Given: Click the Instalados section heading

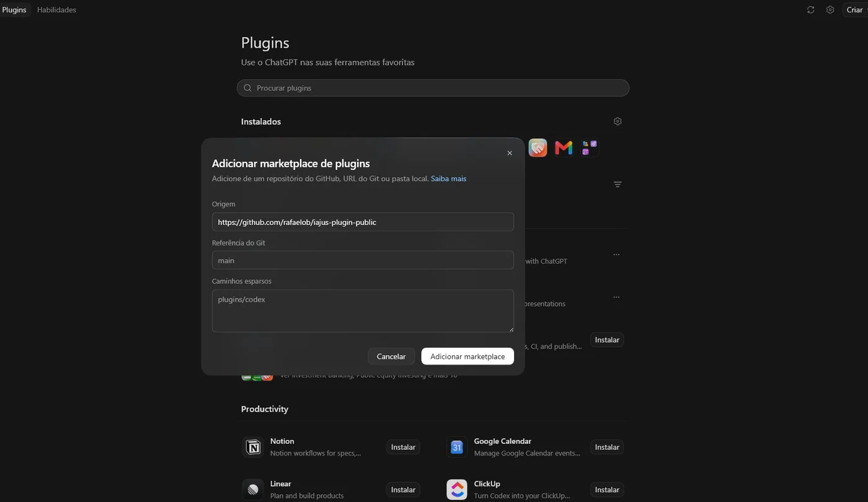Looking at the screenshot, I should pyautogui.click(x=261, y=121).
